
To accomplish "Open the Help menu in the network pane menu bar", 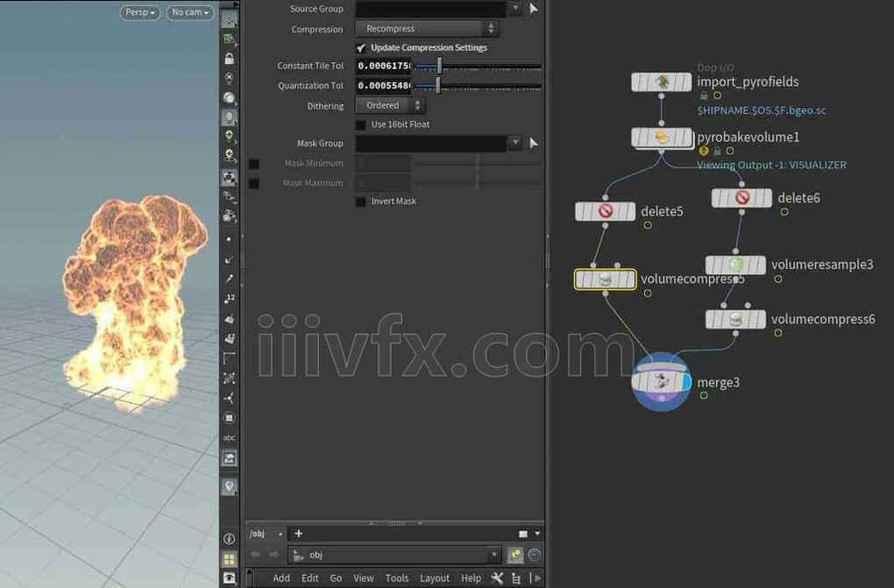I will (471, 578).
